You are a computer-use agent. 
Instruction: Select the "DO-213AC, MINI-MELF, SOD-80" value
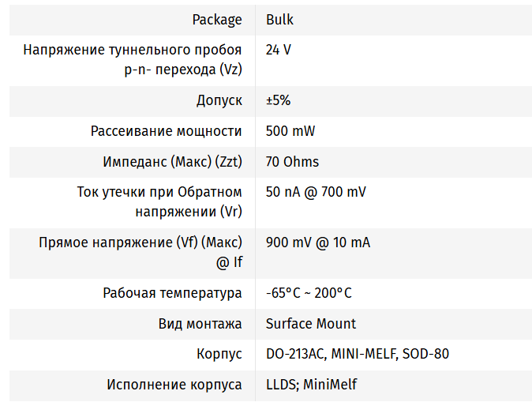pos(358,354)
